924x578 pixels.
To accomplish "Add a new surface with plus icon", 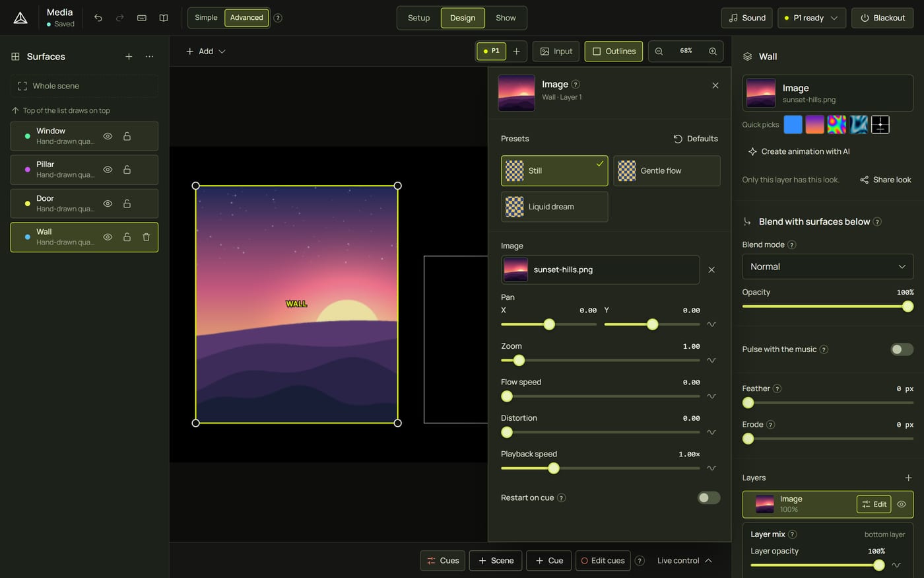I will (129, 56).
